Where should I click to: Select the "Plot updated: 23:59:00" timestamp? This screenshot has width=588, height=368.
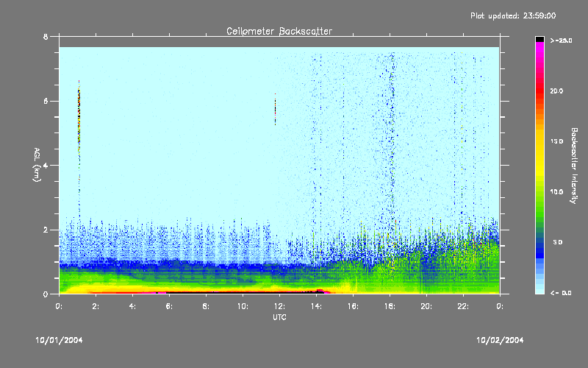pyautogui.click(x=513, y=15)
